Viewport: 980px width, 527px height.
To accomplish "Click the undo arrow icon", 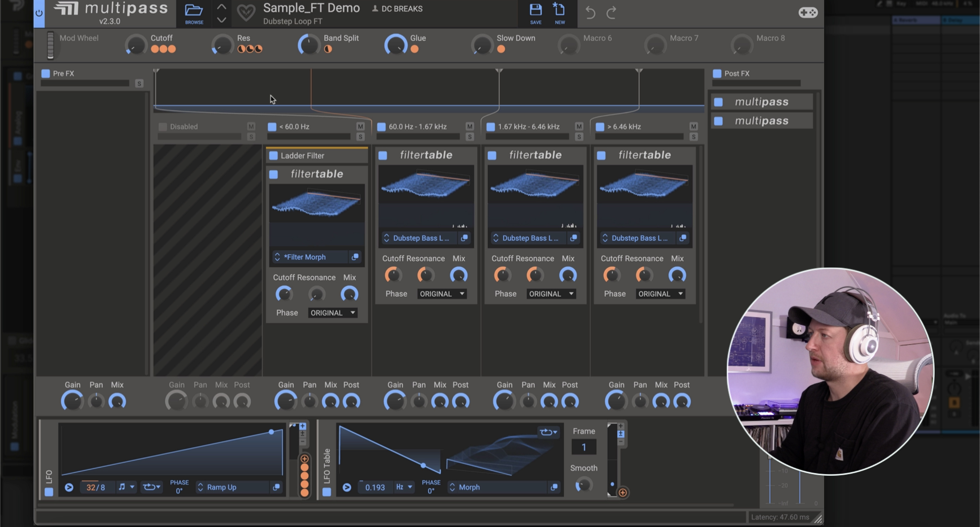I will coord(590,13).
